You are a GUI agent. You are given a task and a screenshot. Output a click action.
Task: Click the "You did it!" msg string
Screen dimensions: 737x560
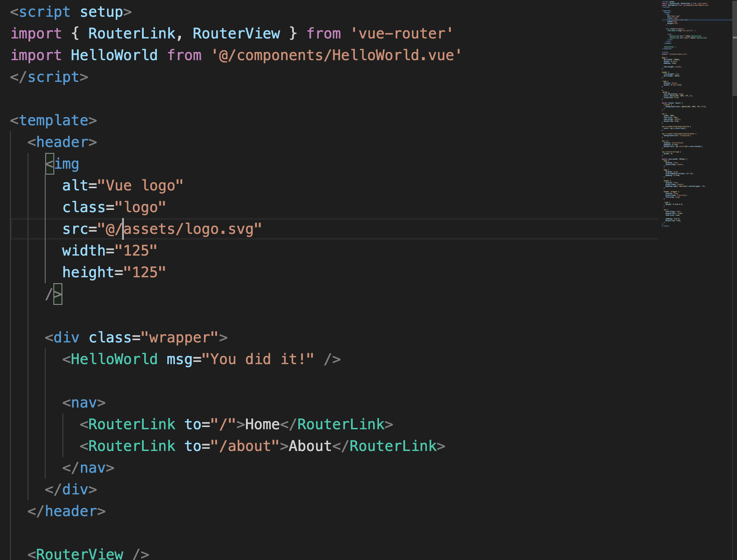point(258,359)
